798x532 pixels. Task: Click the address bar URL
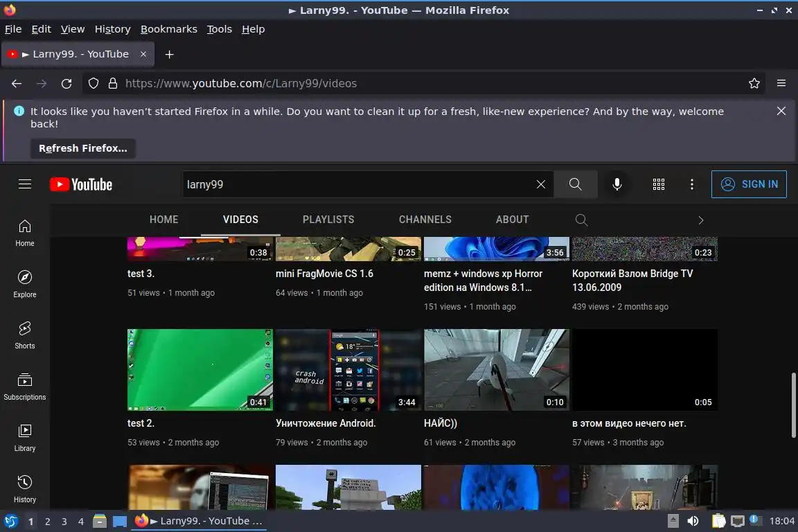click(241, 84)
